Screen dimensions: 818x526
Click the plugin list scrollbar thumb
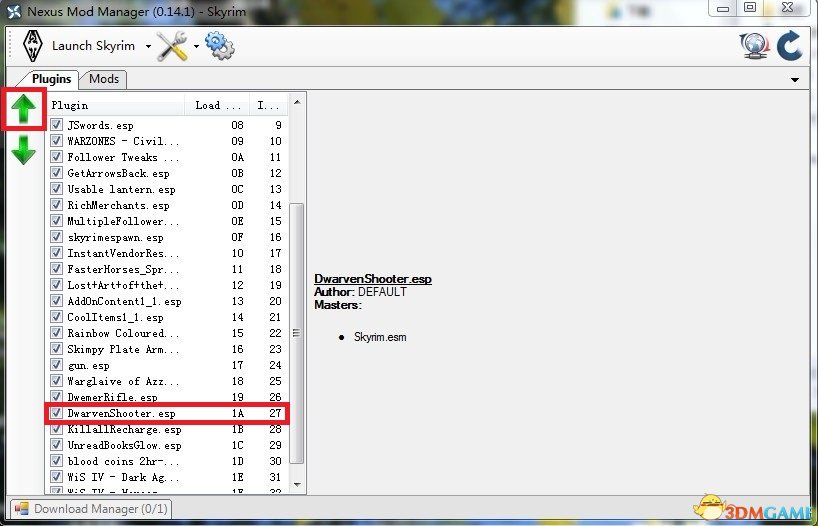[x=296, y=333]
